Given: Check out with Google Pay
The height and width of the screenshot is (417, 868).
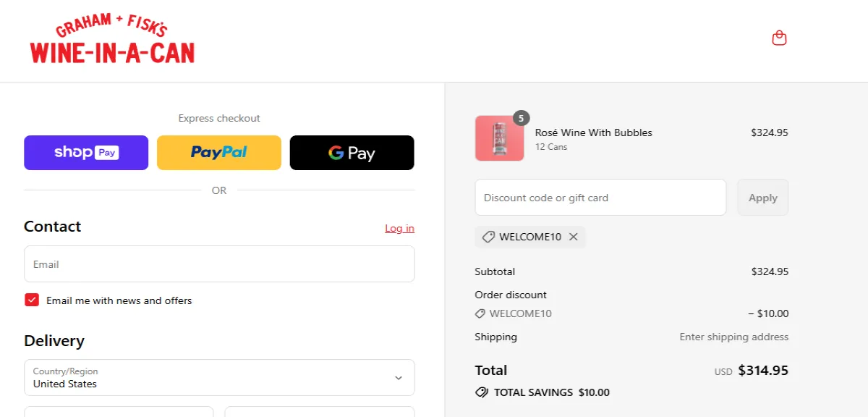Looking at the screenshot, I should tap(352, 152).
